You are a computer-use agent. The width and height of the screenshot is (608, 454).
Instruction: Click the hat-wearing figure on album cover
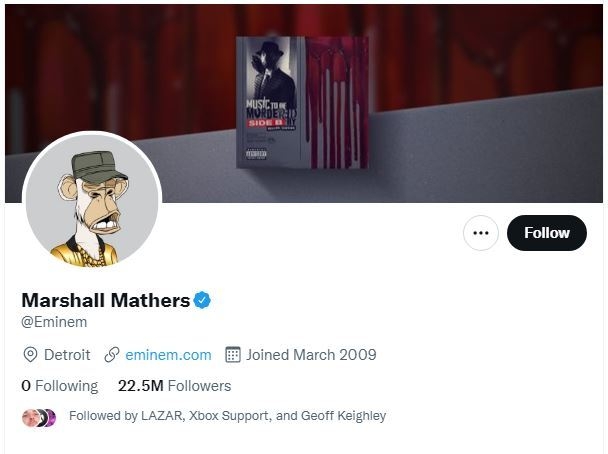click(273, 70)
